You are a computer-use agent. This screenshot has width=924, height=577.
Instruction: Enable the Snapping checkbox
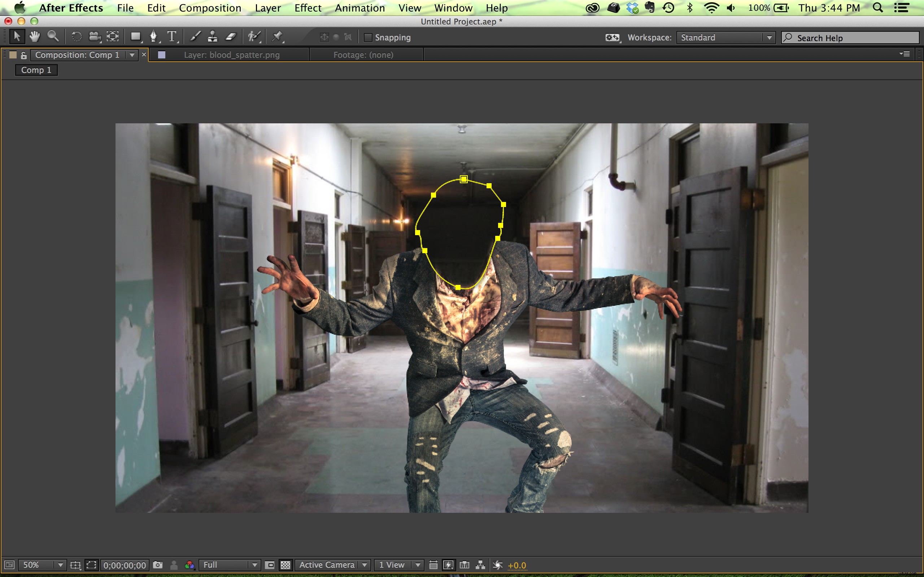(368, 38)
